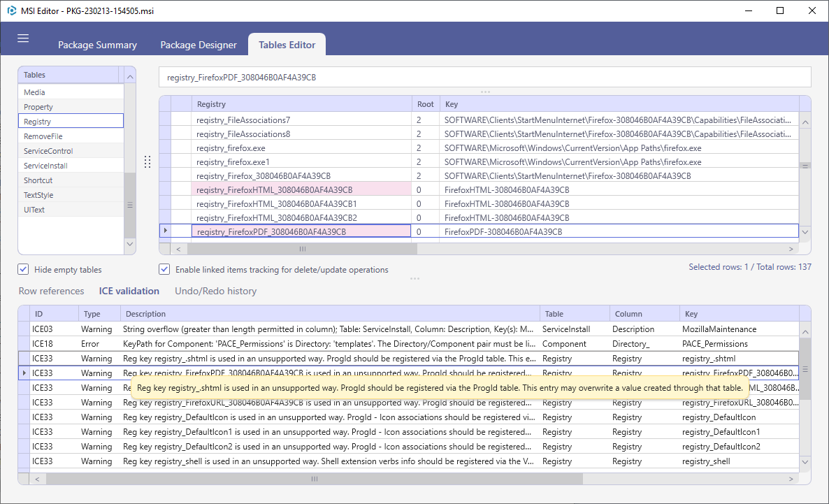This screenshot has height=504, width=829.
Task: Sort ICE list by Description column
Action: 330,314
